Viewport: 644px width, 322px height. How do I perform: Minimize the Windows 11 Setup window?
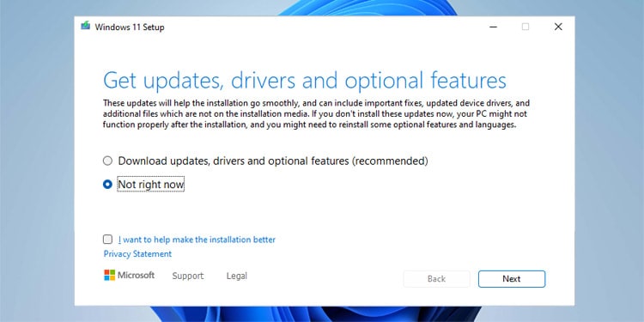493,27
